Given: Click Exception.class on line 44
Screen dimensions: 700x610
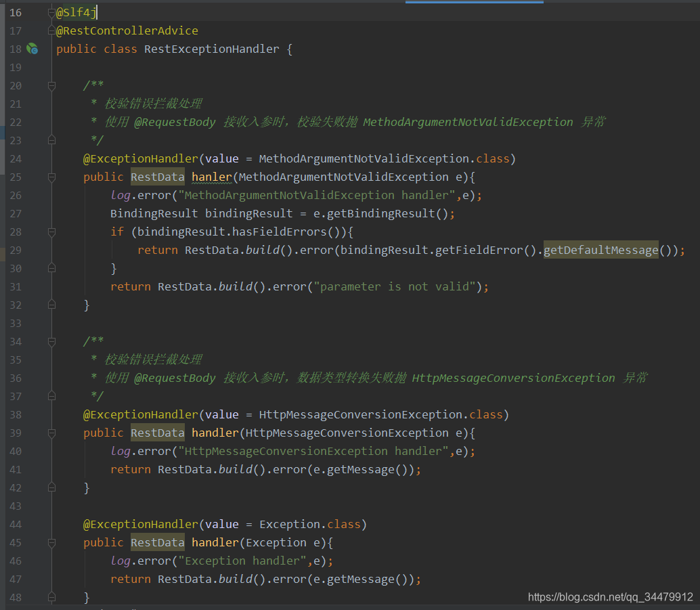Looking at the screenshot, I should 310,524.
